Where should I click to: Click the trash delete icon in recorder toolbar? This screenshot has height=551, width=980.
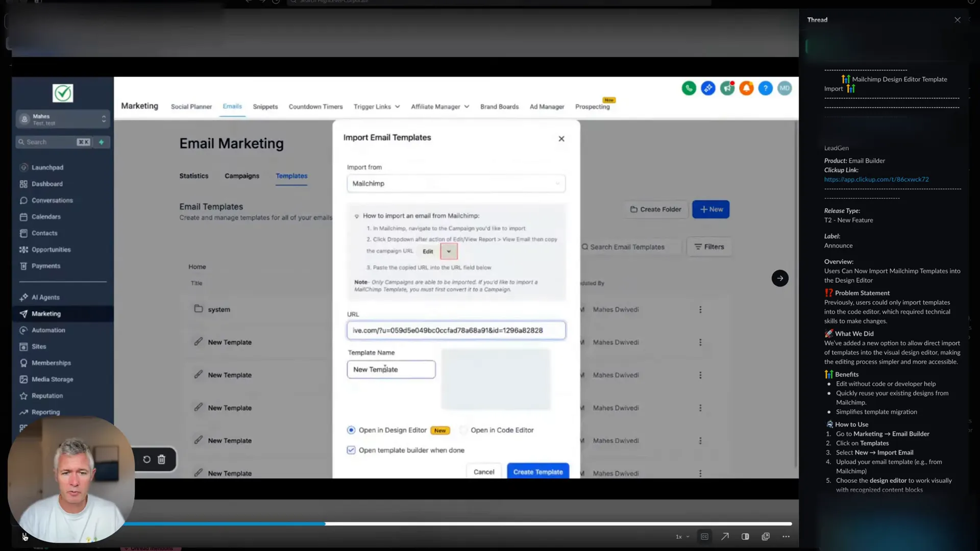(161, 459)
